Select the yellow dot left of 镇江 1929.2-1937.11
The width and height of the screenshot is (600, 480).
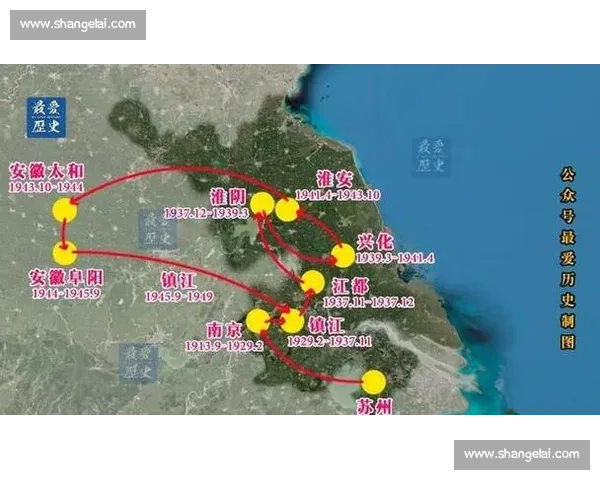[x=292, y=321]
